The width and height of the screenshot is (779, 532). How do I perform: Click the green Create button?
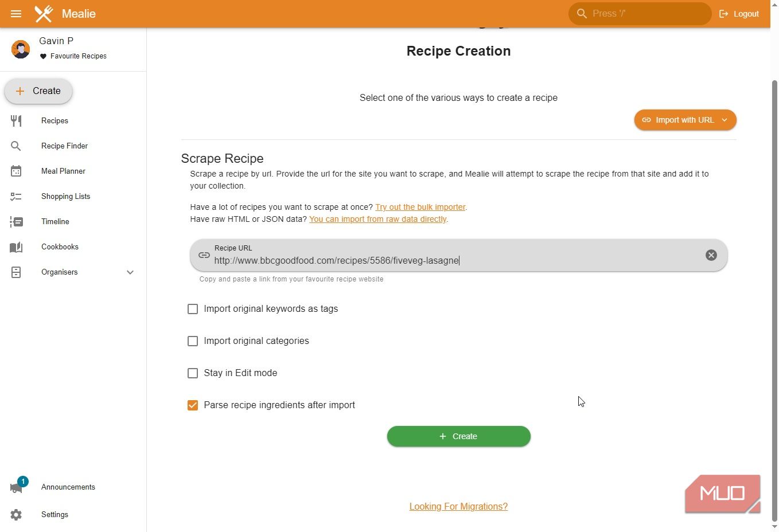click(x=458, y=436)
